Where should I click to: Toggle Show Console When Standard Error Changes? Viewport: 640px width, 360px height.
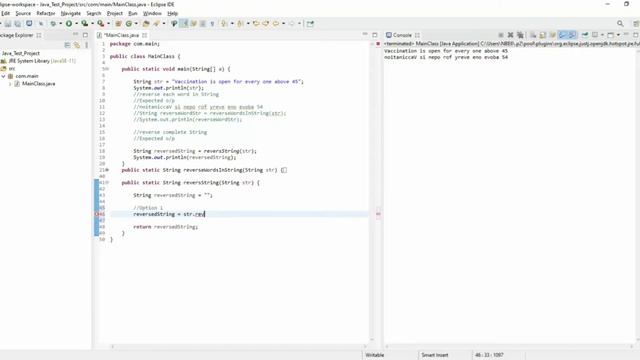572,35
